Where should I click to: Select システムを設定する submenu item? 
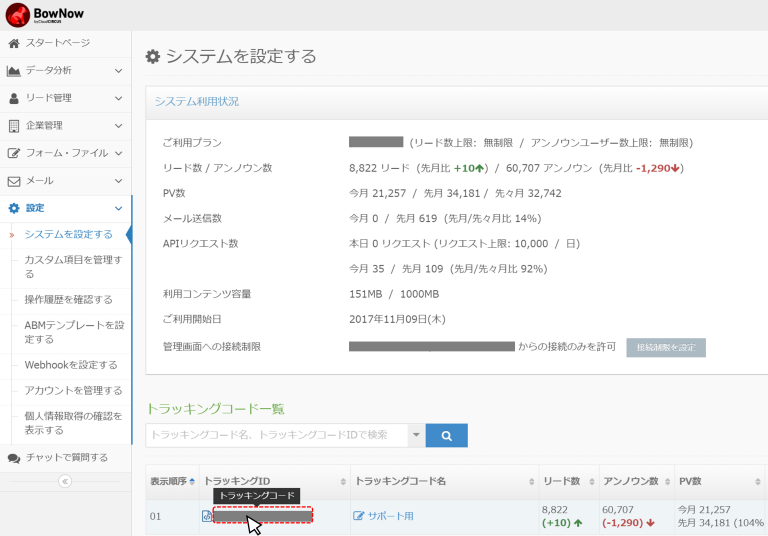(x=69, y=235)
